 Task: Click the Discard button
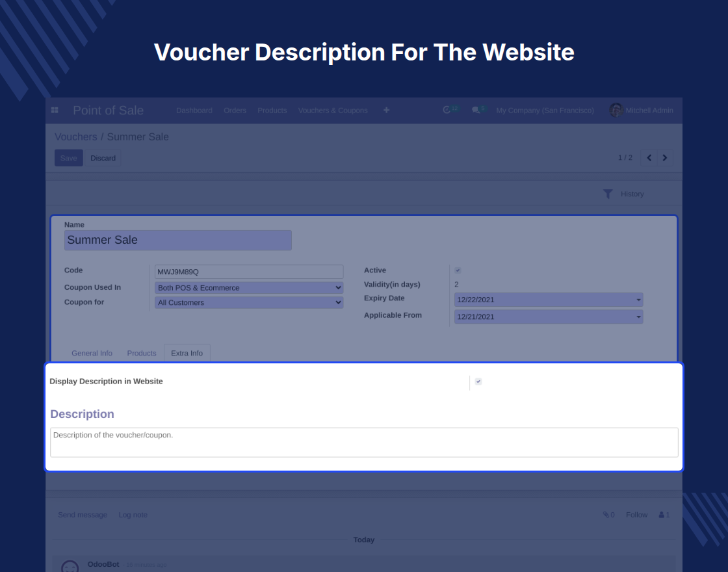(103, 158)
